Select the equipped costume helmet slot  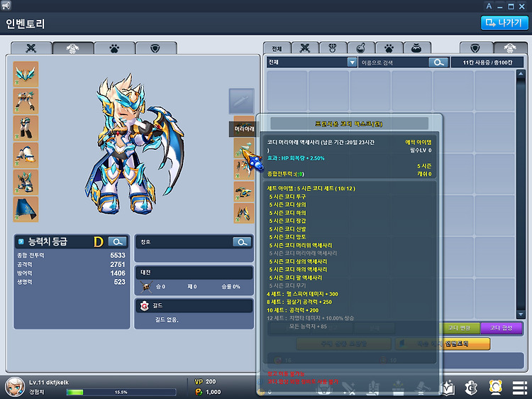(x=26, y=74)
